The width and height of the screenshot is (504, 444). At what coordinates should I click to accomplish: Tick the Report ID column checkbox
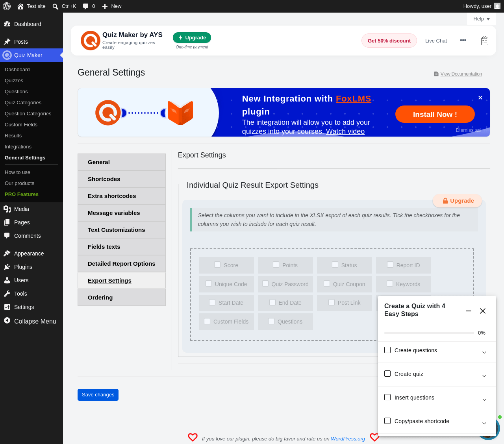coord(390,265)
